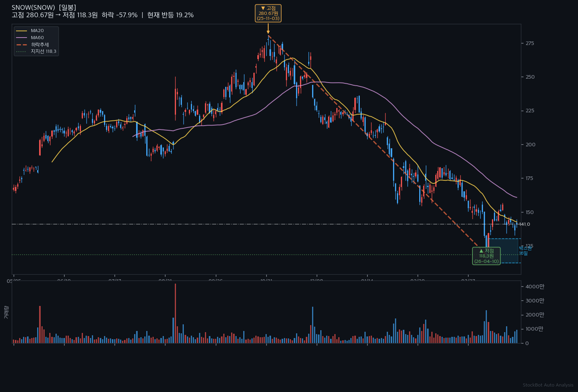Click the MA20 yellow legend line swatch
The image size is (578, 392).
pos(22,31)
